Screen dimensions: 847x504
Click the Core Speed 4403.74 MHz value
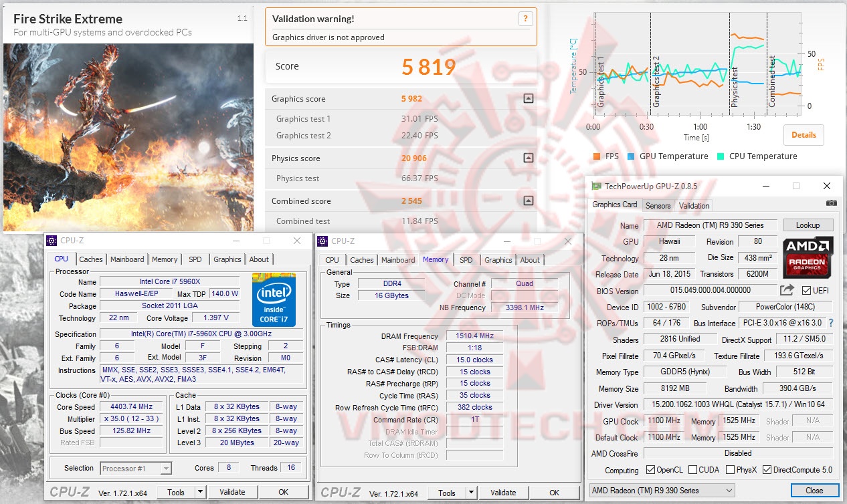point(132,406)
